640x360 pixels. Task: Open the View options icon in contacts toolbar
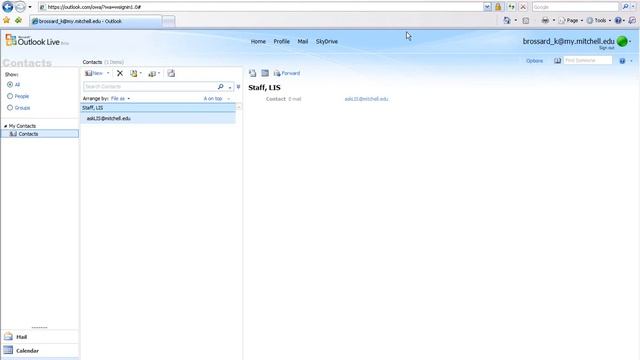152,73
